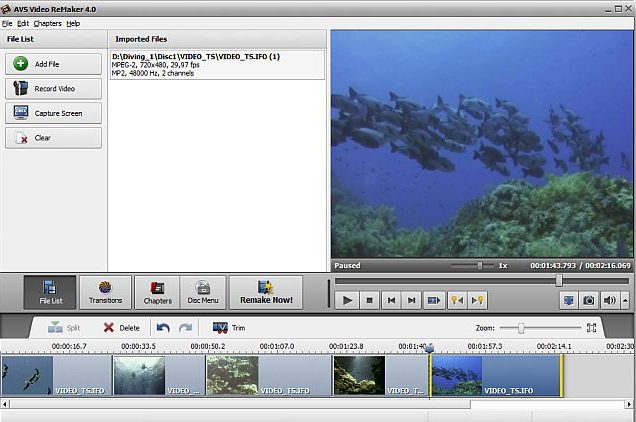636x422 pixels.
Task: Click the 00:02:14.1 ruler mark
Action: pyautogui.click(x=554, y=346)
